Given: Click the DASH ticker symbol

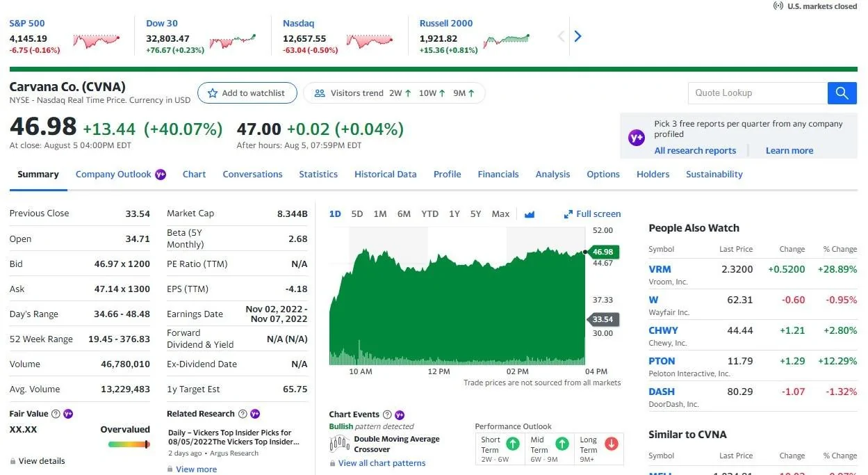Looking at the screenshot, I should tap(662, 392).
